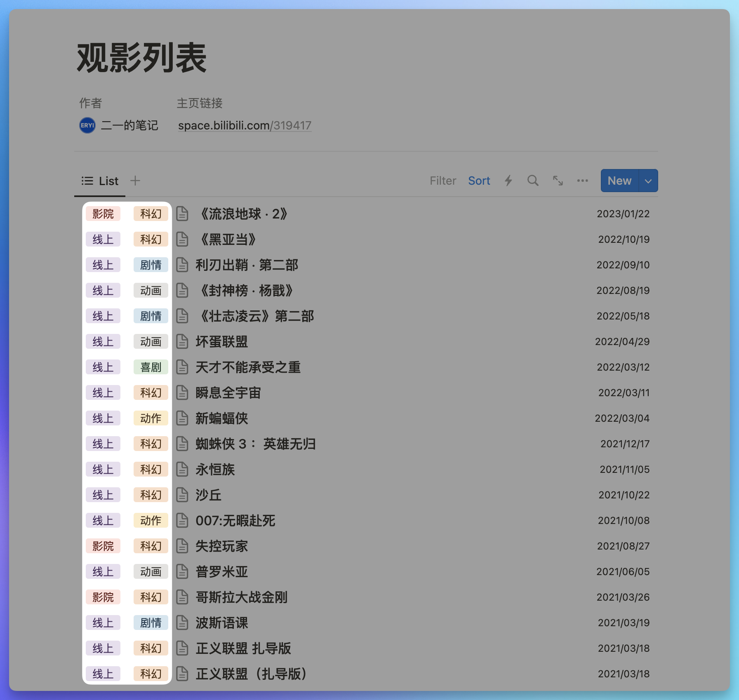The image size is (739, 700).
Task: Switch to the List view tab
Action: click(108, 181)
